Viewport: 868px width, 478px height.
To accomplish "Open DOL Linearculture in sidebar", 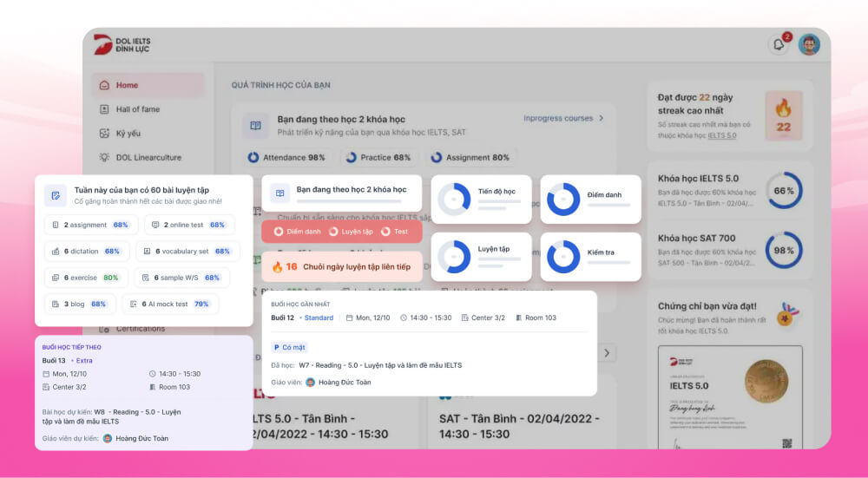I will tap(140, 158).
